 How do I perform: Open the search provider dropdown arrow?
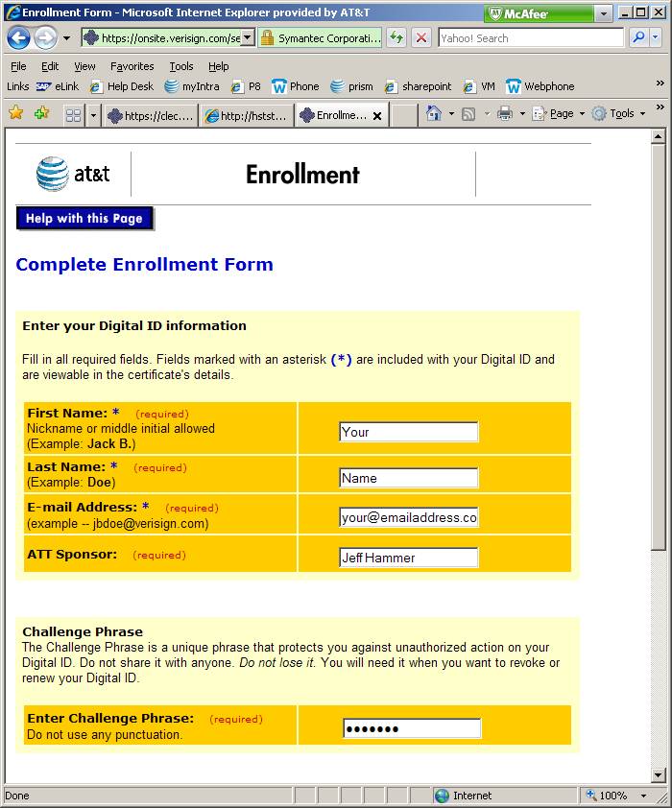(655, 37)
